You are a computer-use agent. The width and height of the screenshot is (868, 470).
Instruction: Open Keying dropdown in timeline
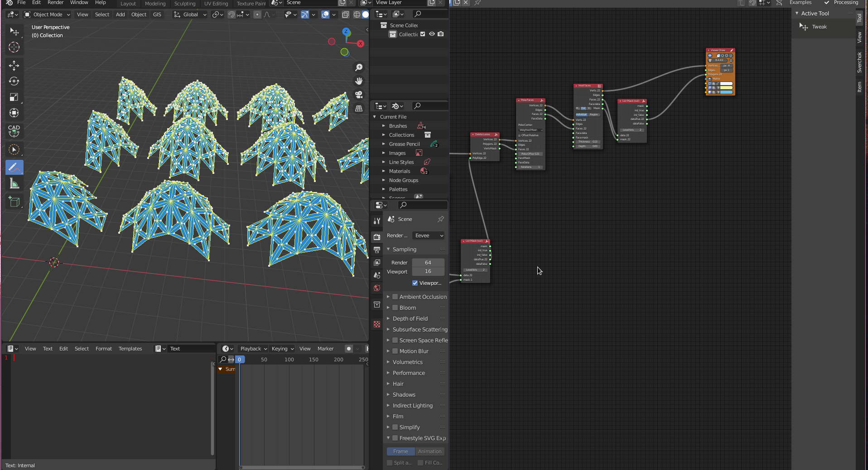pos(282,349)
